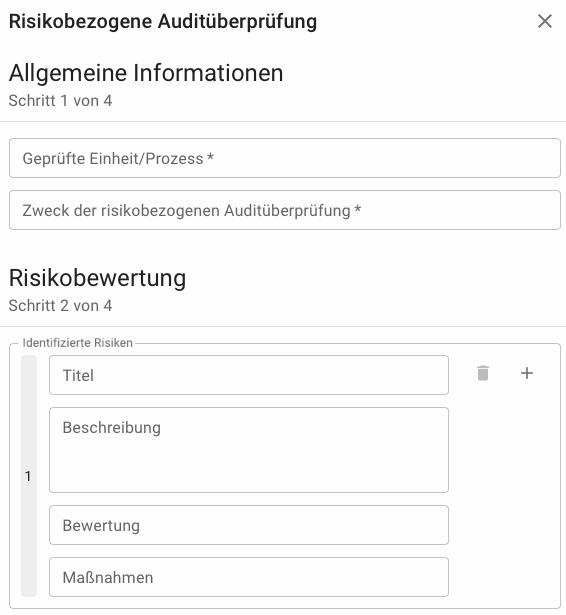
Task: Click the divider below Schritt 2 von 4
Action: pyautogui.click(x=283, y=326)
